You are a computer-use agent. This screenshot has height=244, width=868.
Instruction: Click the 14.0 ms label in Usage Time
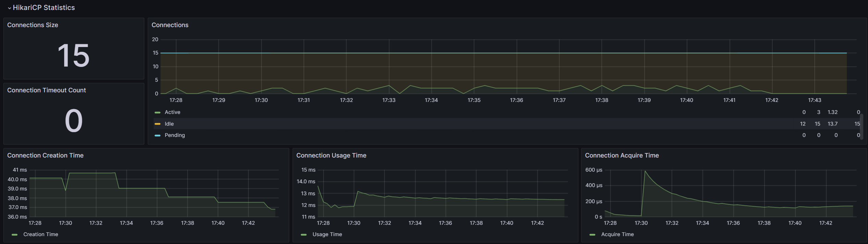point(306,182)
